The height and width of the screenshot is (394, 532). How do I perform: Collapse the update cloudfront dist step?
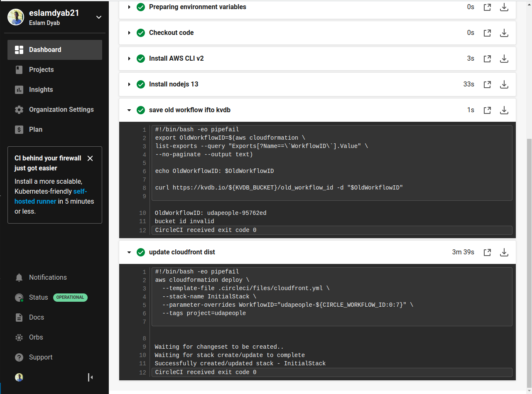tap(129, 252)
